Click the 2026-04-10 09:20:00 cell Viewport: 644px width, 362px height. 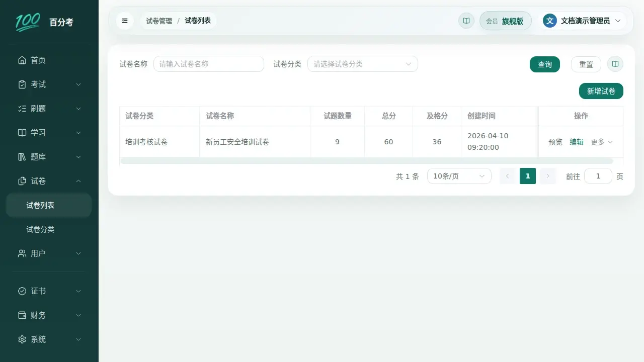(x=500, y=142)
